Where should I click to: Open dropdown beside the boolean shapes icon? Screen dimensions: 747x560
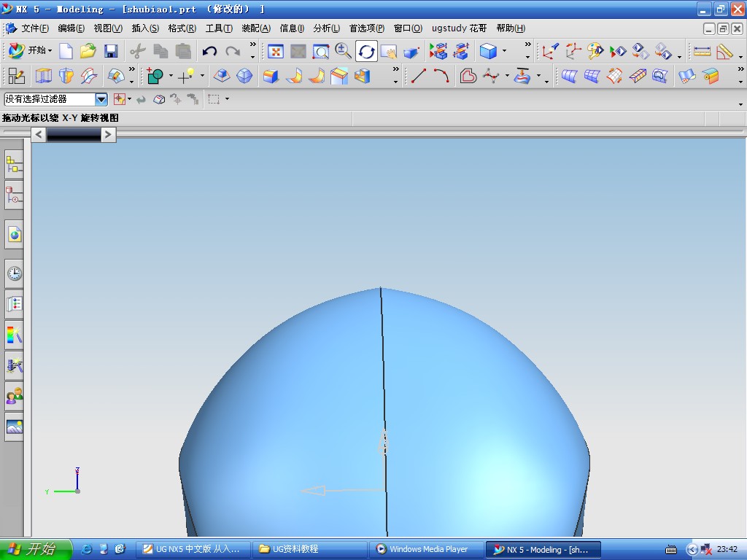(x=171, y=75)
